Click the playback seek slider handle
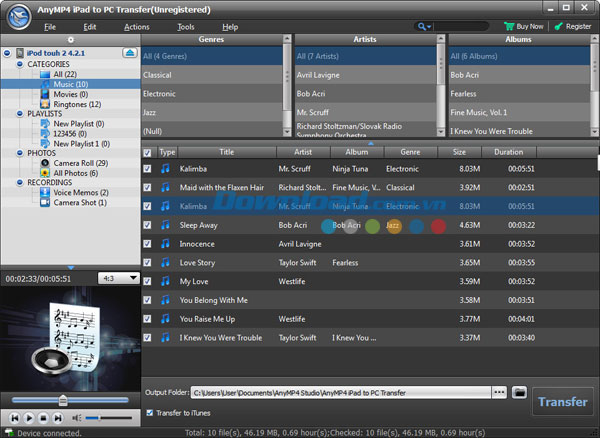The height and width of the screenshot is (438, 600). (x=63, y=399)
